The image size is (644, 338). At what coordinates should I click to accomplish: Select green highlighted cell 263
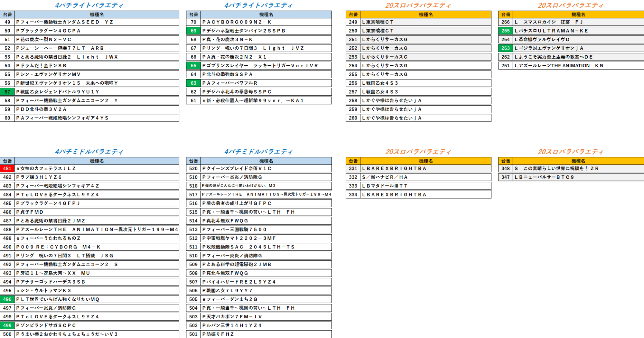[x=506, y=48]
